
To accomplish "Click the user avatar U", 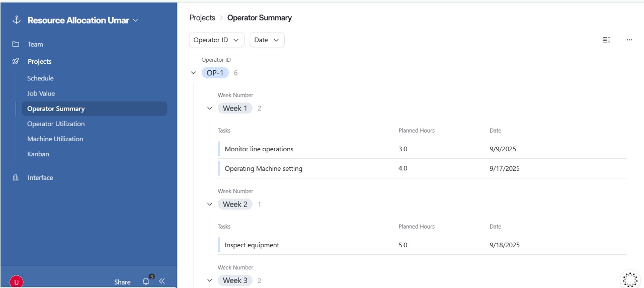I will click(x=16, y=282).
